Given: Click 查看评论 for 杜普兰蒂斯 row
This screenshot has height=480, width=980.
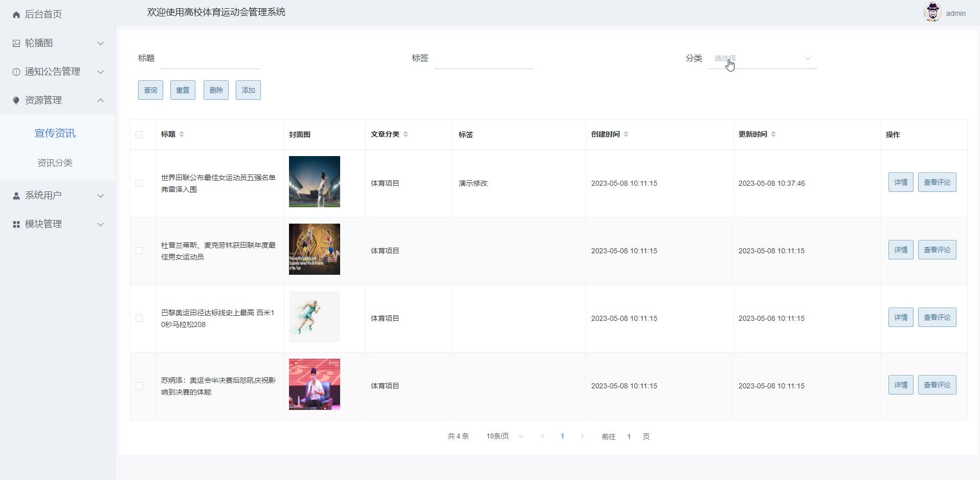Looking at the screenshot, I should pyautogui.click(x=937, y=250).
